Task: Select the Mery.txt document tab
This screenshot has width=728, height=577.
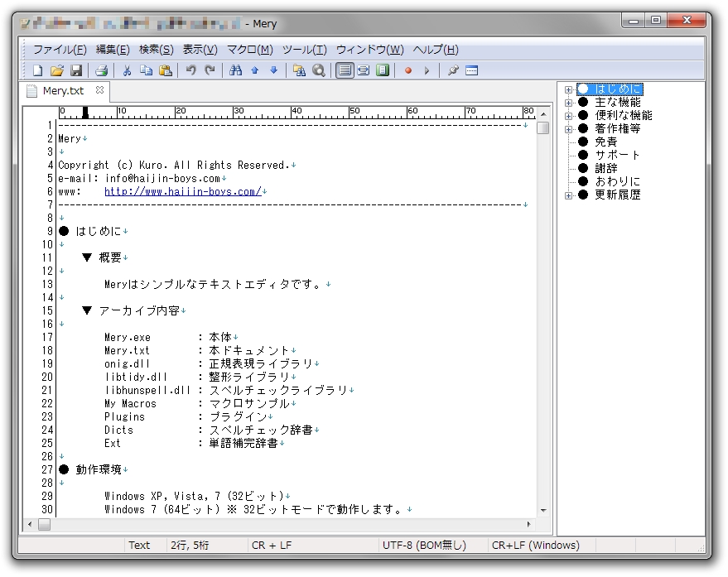Action: click(63, 91)
